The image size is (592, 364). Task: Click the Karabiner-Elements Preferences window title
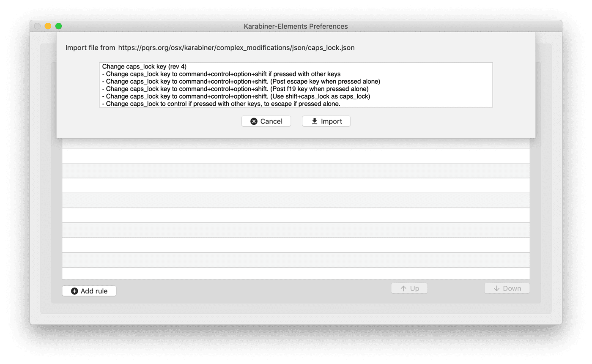(x=296, y=26)
